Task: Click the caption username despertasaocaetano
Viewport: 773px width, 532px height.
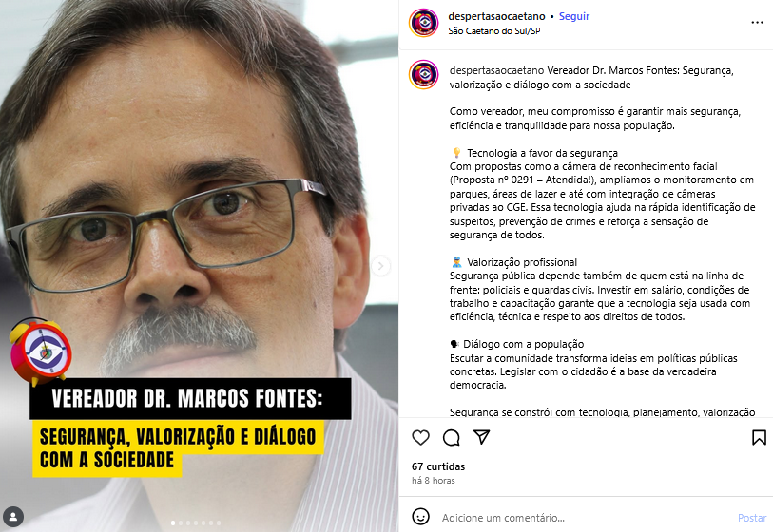Action: click(x=496, y=70)
